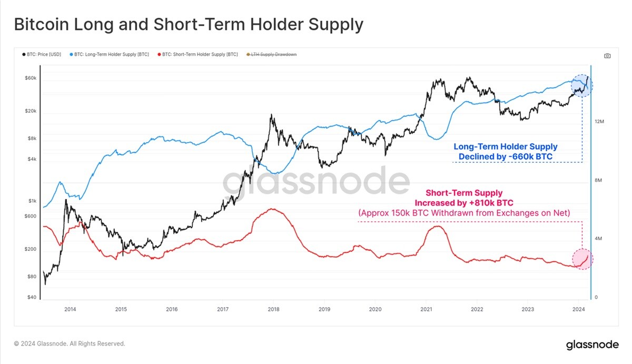Click the $60k price axis label
The width and height of the screenshot is (632, 364).
pos(31,78)
